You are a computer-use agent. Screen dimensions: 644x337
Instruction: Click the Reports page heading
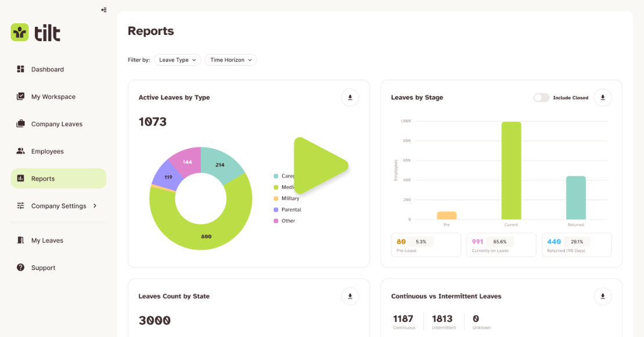(151, 31)
